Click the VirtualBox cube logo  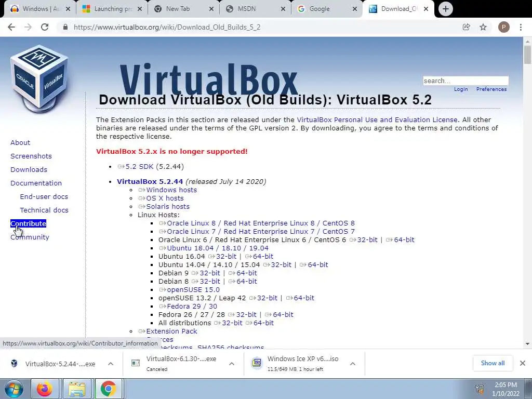click(39, 79)
